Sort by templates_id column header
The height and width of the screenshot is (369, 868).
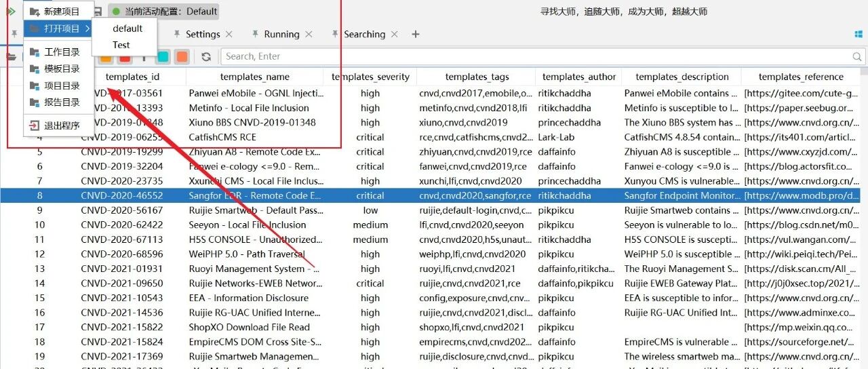(x=132, y=77)
